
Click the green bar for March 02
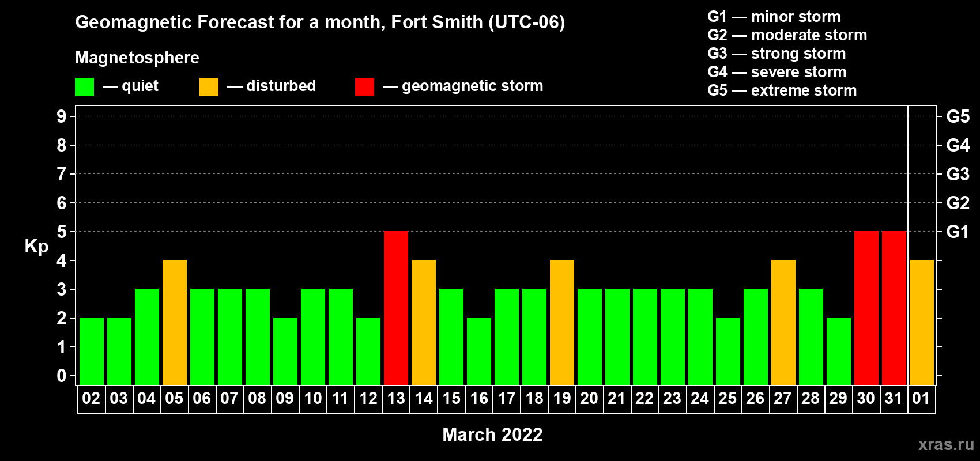point(92,351)
